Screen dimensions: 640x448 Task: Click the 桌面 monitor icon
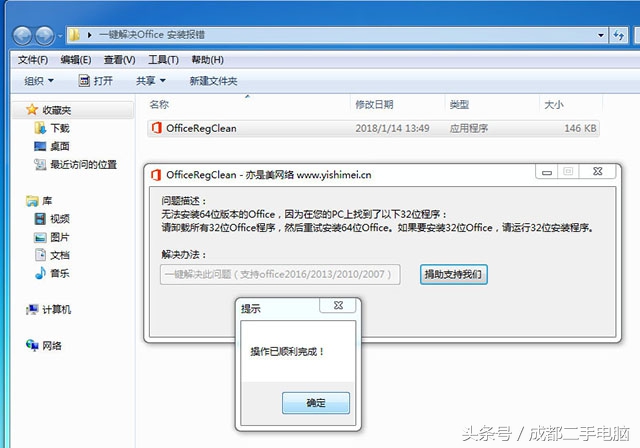[40, 146]
